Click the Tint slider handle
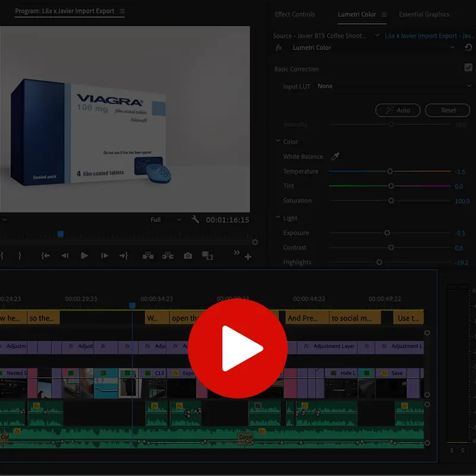 (391, 186)
